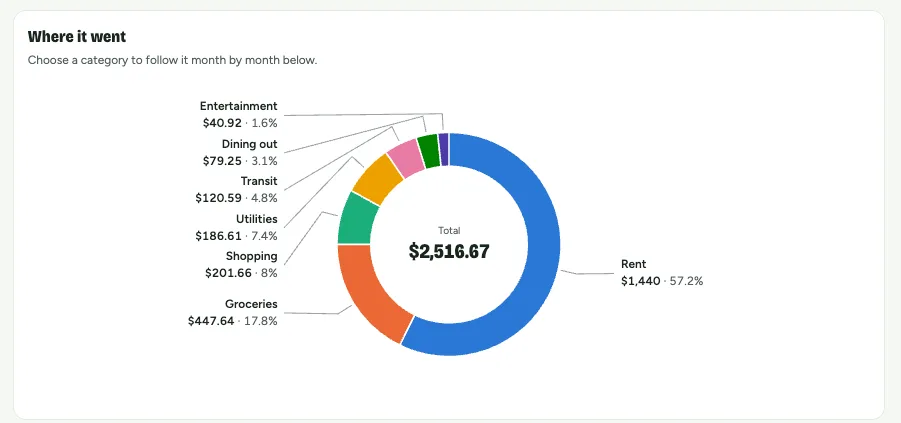Select the pink Transit slice
The image size is (901, 423).
pyautogui.click(x=406, y=156)
